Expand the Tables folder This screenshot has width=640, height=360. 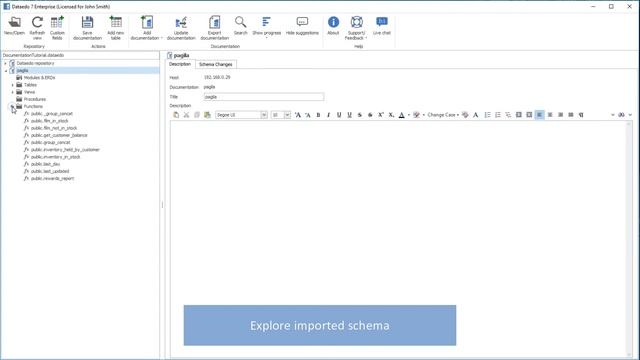point(12,85)
